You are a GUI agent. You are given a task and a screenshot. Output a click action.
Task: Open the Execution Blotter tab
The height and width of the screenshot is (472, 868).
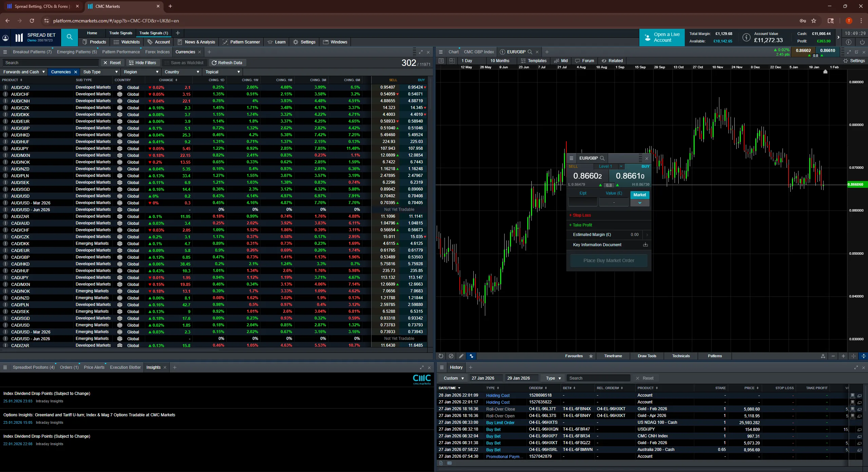pyautogui.click(x=125, y=367)
